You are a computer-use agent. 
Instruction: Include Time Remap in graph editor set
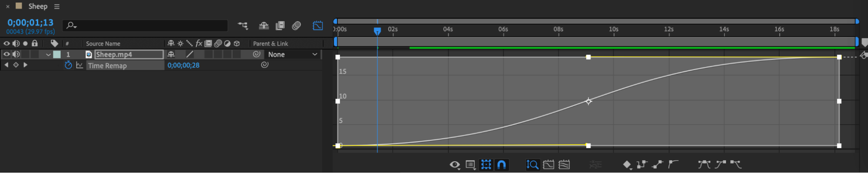79,65
